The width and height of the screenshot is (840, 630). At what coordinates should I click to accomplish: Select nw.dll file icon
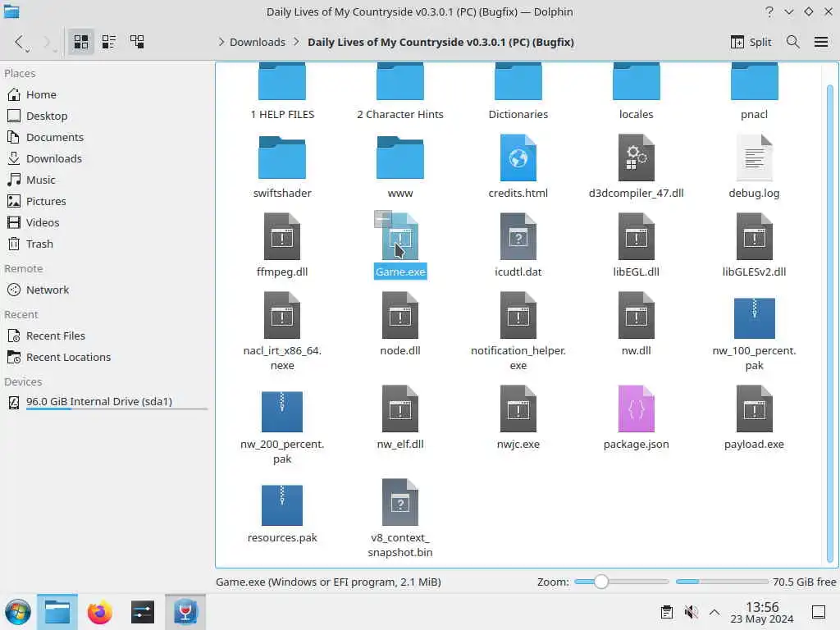click(637, 315)
